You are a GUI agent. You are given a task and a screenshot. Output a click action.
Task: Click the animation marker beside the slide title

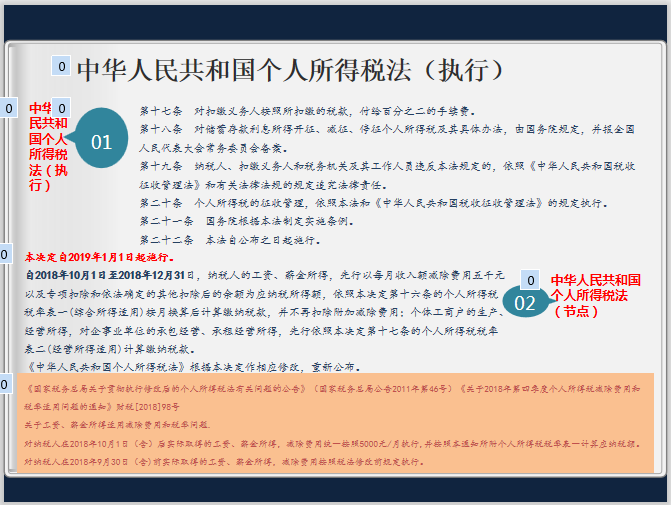(61, 68)
